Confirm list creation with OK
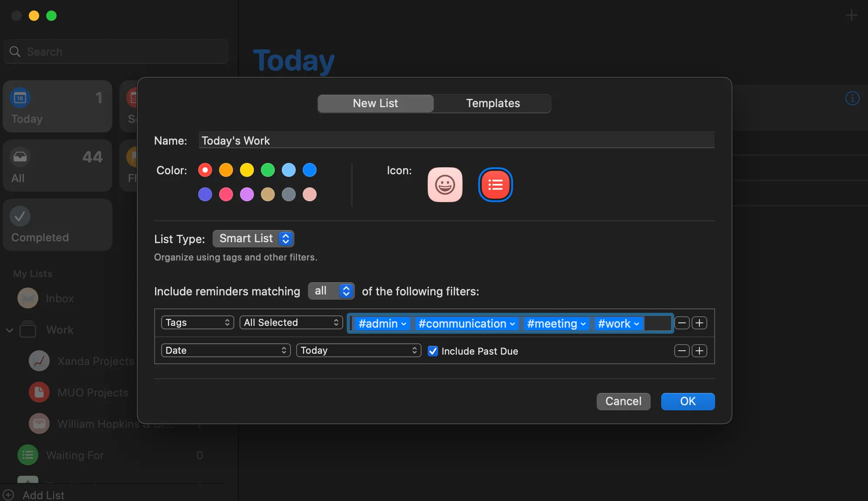 (x=687, y=401)
